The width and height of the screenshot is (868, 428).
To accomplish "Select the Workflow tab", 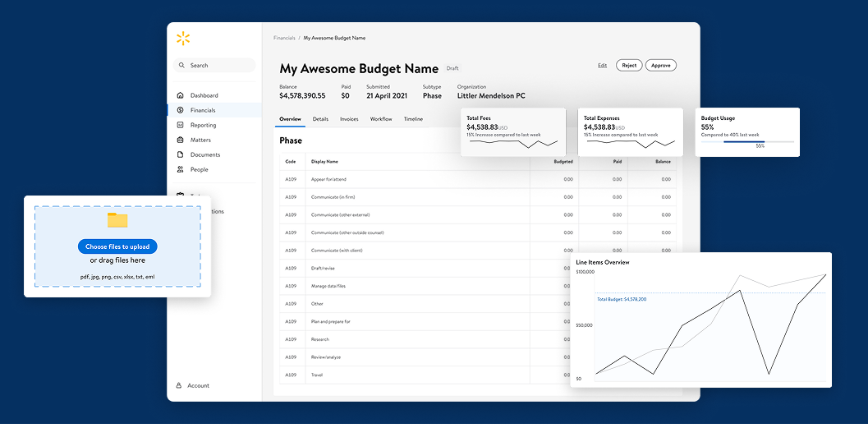I will [x=380, y=119].
